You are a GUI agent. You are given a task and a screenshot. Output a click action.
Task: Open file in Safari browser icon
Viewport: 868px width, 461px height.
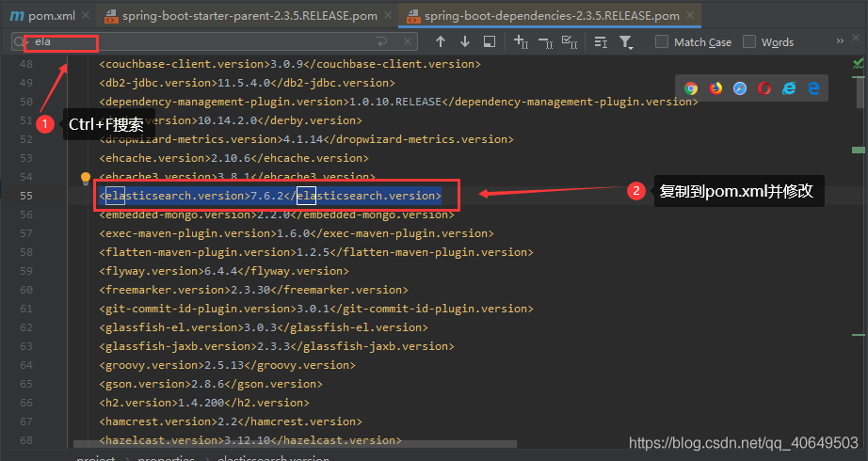click(740, 88)
